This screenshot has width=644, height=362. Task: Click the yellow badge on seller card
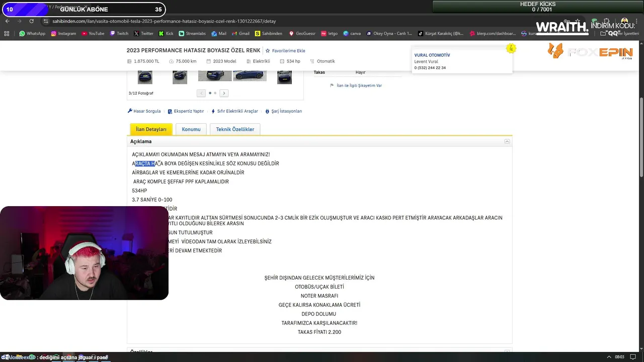pos(511,48)
